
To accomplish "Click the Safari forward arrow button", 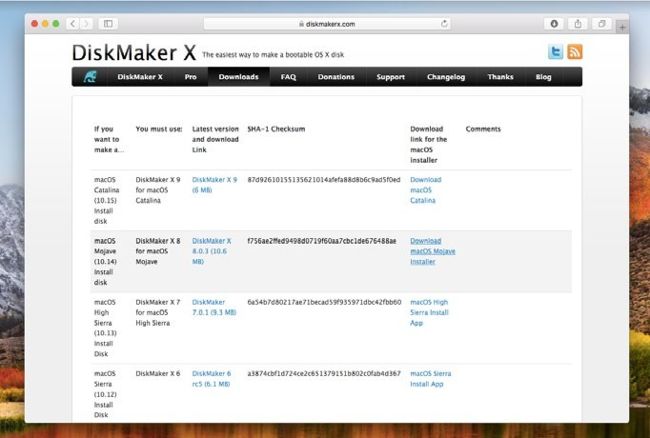I will (x=86, y=24).
